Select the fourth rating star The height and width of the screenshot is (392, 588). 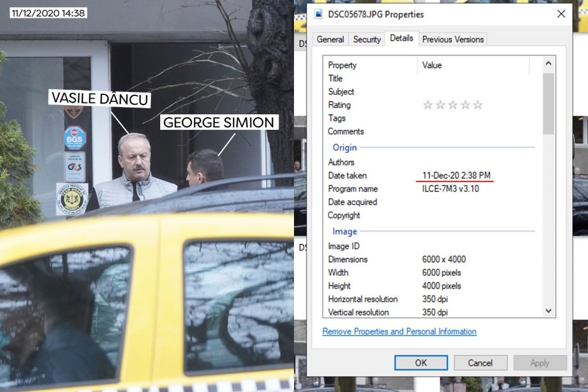[465, 105]
